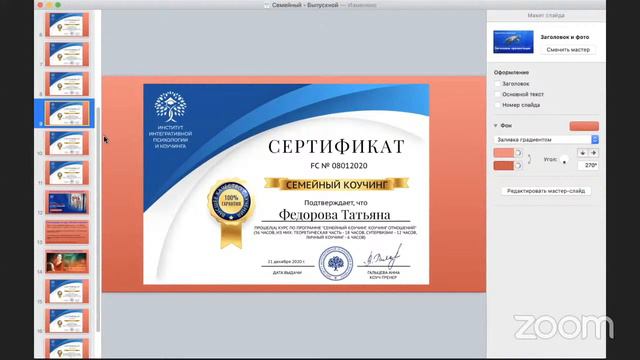The width and height of the screenshot is (640, 360).
Task: Select slide 7 thumbnail in navigator
Action: click(x=67, y=54)
